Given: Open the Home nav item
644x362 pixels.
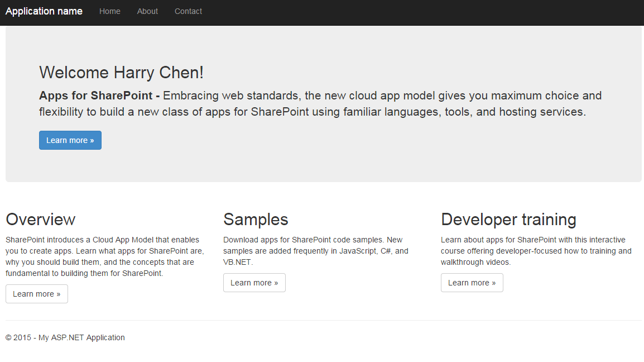Looking at the screenshot, I should [x=110, y=11].
